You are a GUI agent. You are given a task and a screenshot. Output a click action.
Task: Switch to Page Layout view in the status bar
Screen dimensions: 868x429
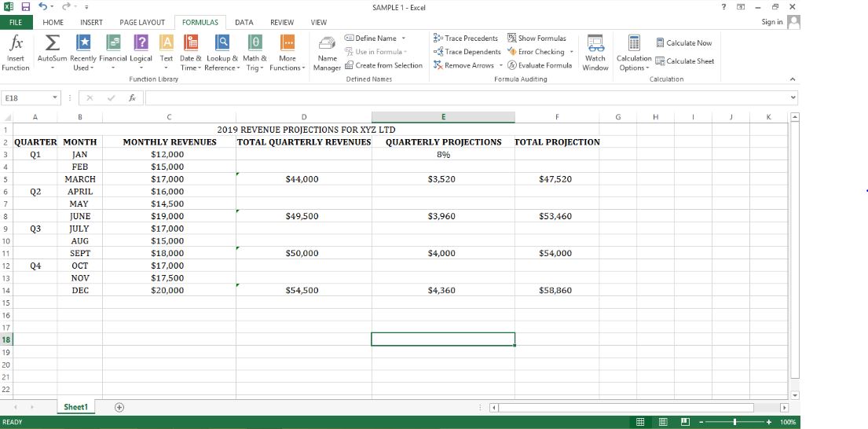tap(663, 422)
